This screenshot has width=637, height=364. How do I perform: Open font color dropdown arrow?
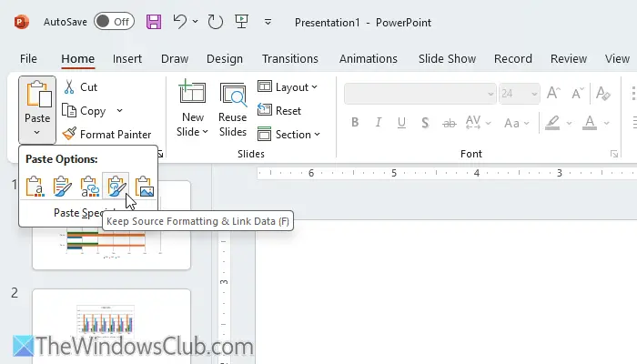[x=607, y=123]
